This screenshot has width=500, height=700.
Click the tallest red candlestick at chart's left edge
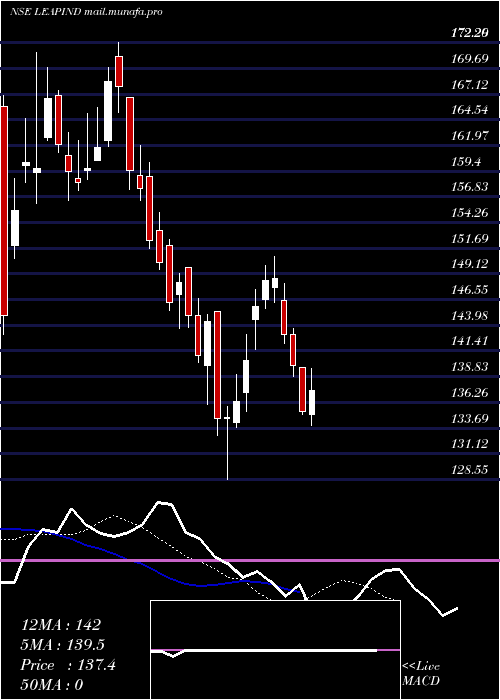pyautogui.click(x=4, y=211)
